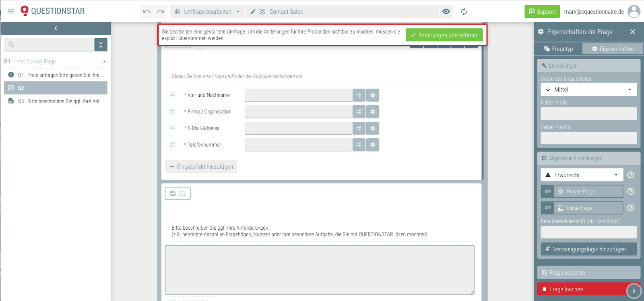
Task: Click Eingabefeld hinzufügen button
Action: coord(201,167)
